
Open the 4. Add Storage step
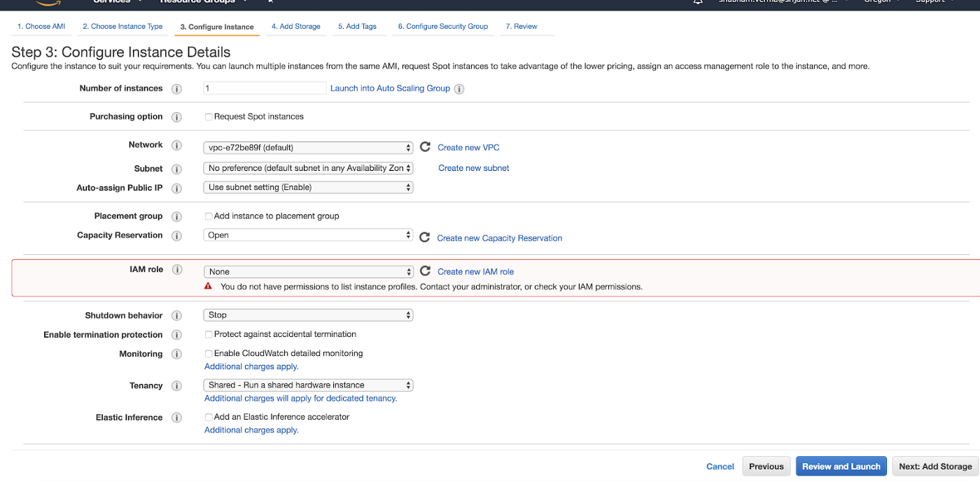pyautogui.click(x=296, y=27)
